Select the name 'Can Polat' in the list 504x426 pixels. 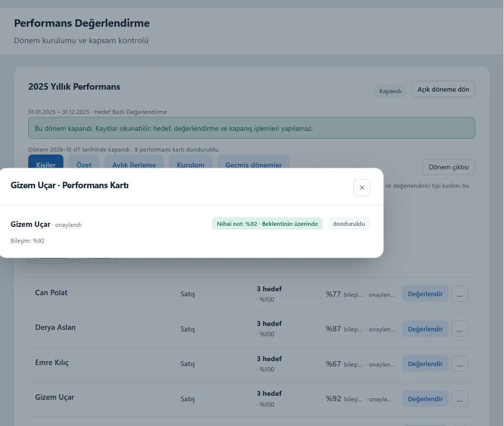coord(51,293)
